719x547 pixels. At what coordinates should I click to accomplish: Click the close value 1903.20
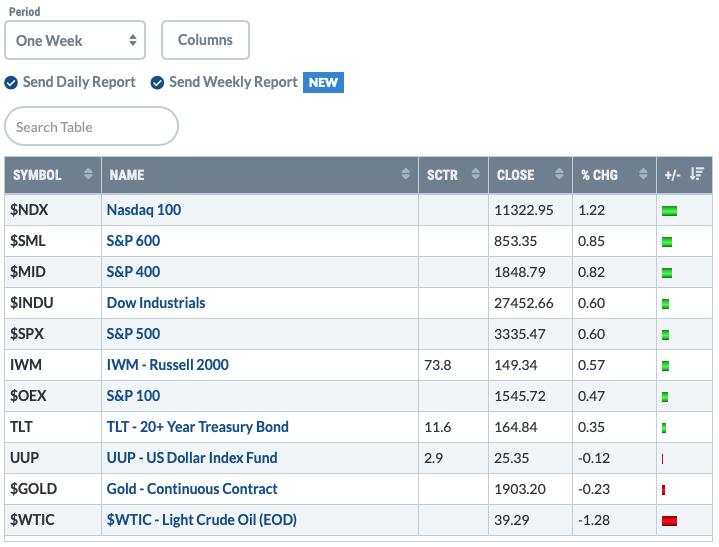coord(520,489)
